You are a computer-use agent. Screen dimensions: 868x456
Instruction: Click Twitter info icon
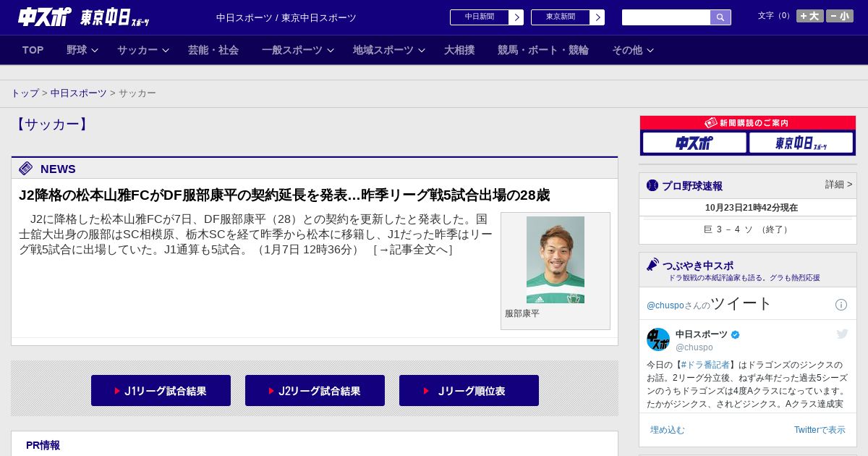841,305
